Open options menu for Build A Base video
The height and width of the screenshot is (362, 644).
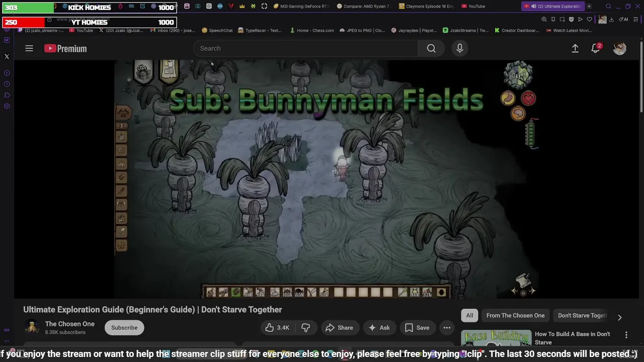point(626,335)
